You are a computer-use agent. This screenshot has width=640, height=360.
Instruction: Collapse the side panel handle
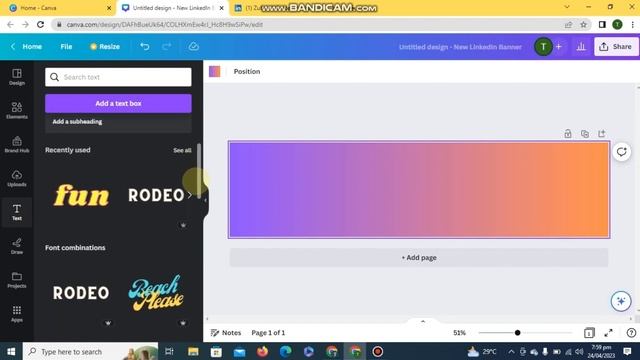(205, 200)
